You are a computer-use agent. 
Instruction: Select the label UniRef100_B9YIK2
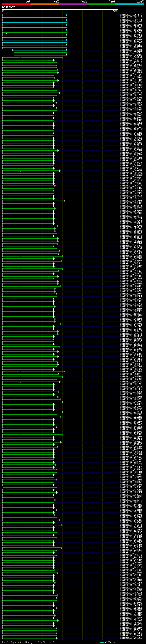click(x=131, y=442)
